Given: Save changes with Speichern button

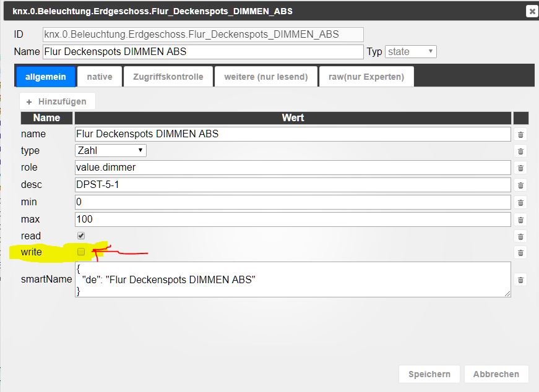Looking at the screenshot, I should (x=429, y=374).
